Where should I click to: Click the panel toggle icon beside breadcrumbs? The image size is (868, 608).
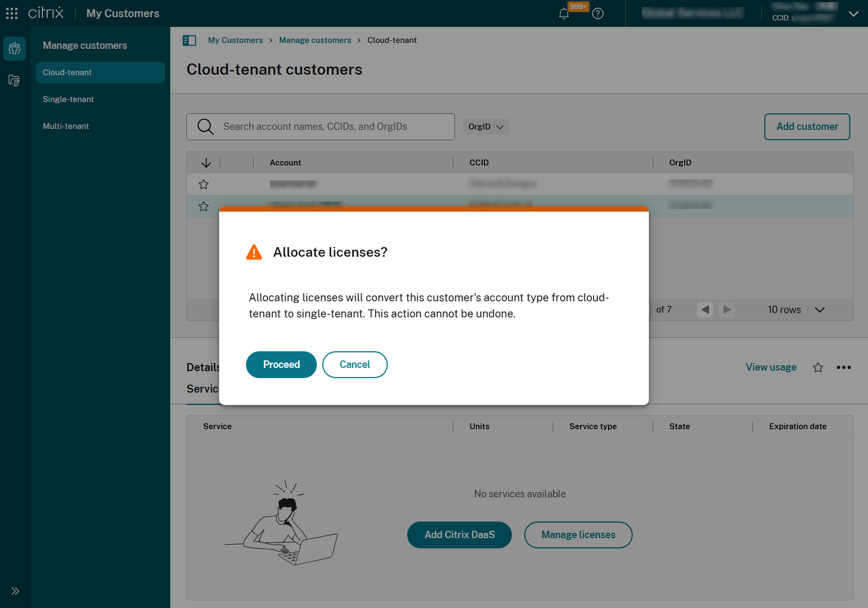pyautogui.click(x=189, y=40)
